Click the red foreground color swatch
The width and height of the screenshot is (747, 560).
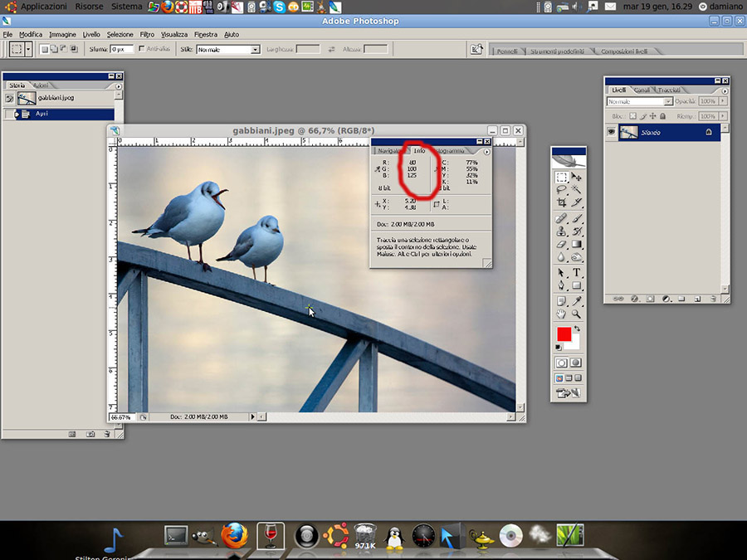(x=564, y=334)
